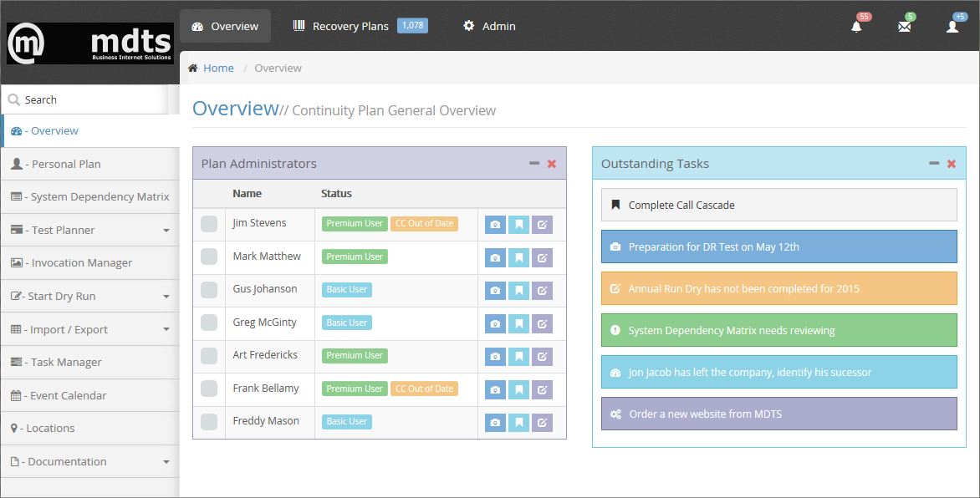Screen dimensions: 980x498
Task: Click the camera icon for Freddy Mason
Action: click(x=495, y=423)
